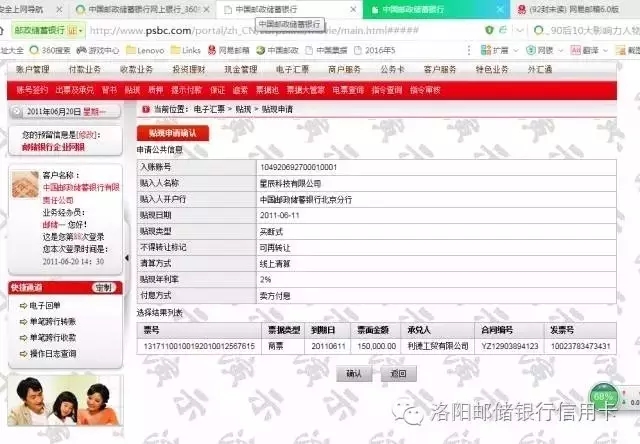The width and height of the screenshot is (640, 444).
Task: Open the 电子汇票 menu
Action: [292, 69]
